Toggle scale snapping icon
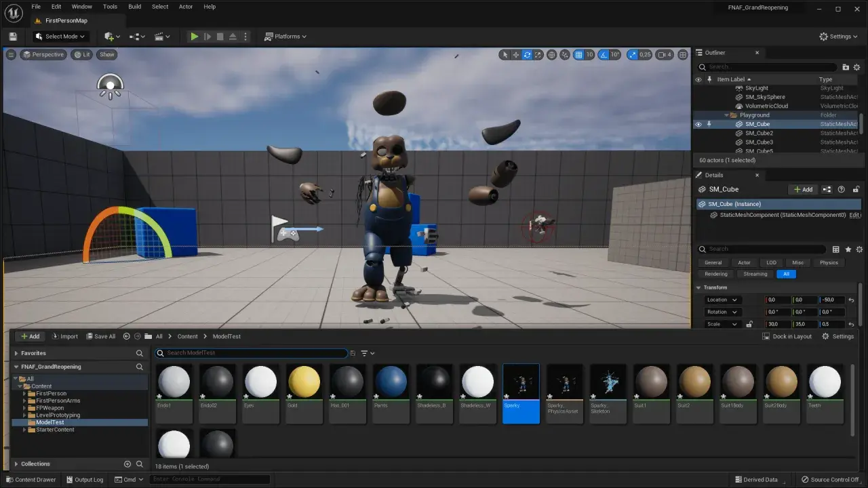 pos(633,55)
